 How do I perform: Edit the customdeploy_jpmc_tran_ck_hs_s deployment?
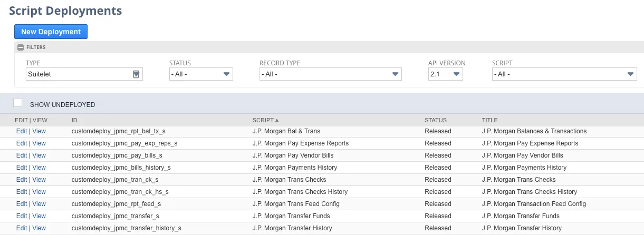22,192
